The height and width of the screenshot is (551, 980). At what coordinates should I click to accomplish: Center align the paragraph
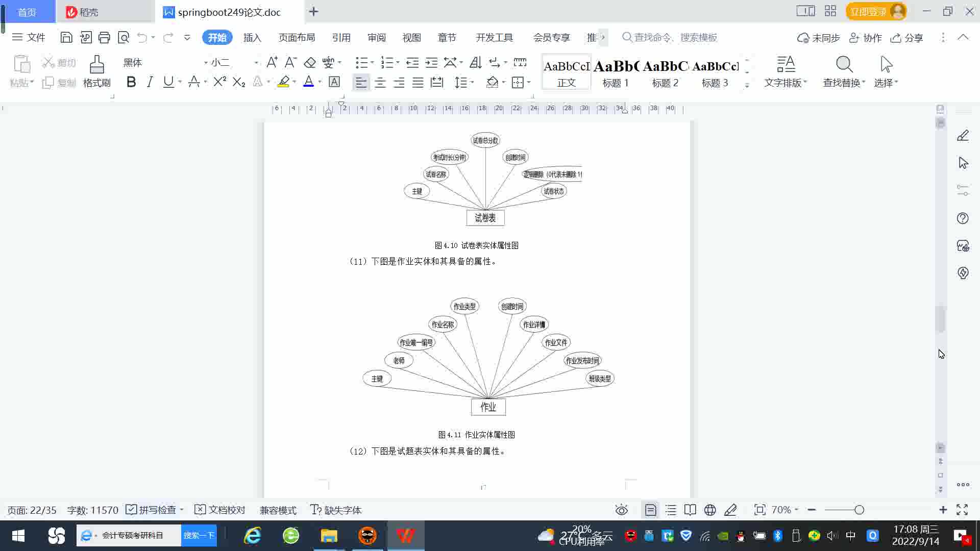point(380,82)
